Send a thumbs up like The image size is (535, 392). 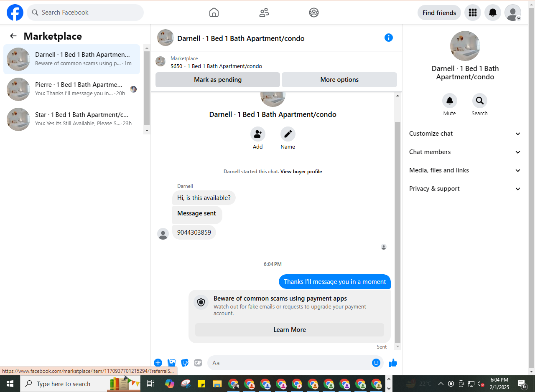[393, 363]
